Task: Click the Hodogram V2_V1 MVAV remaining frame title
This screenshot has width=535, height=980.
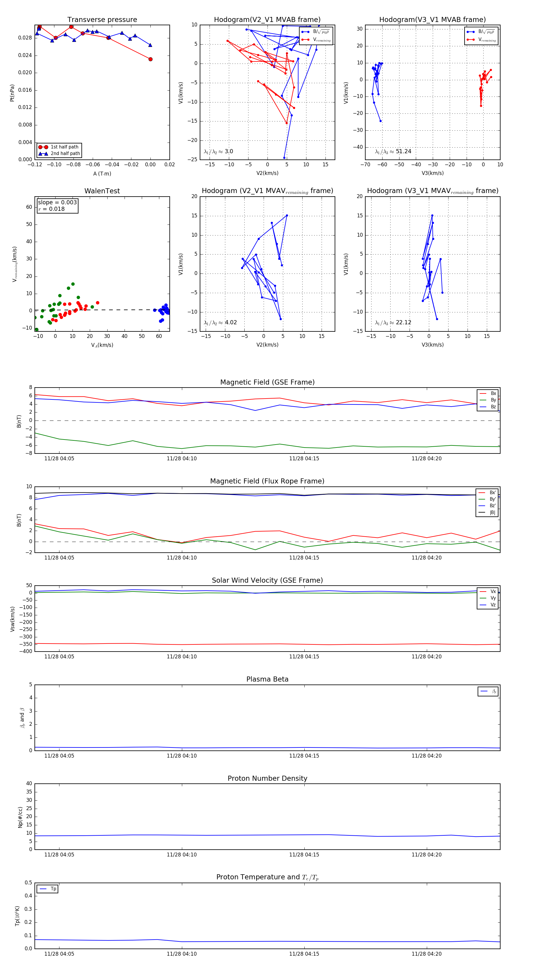Action: (267, 191)
